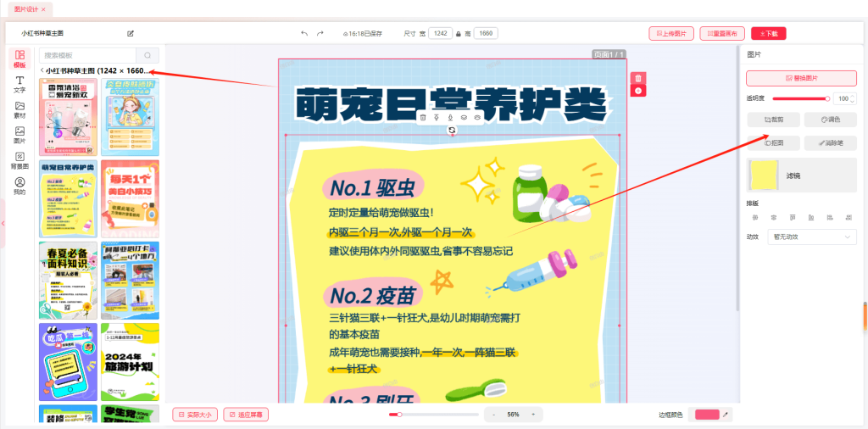This screenshot has height=429, width=868.
Task: Go back using chevron beside 小红书种草主图
Action: [x=42, y=71]
